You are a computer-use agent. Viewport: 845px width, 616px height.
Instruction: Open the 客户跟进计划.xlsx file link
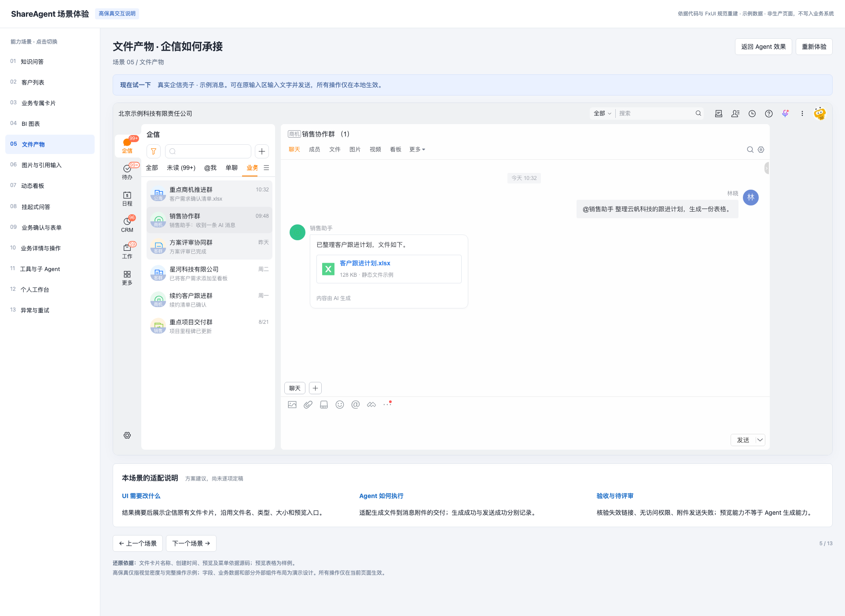365,263
